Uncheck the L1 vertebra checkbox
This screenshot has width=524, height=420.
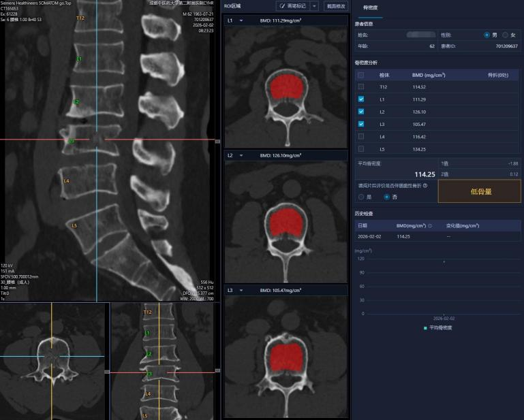point(361,99)
